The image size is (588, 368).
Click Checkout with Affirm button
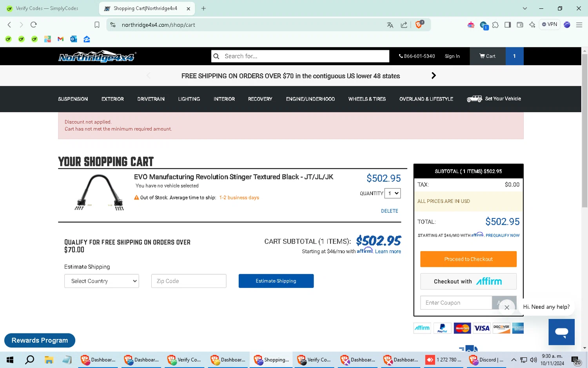click(x=468, y=281)
